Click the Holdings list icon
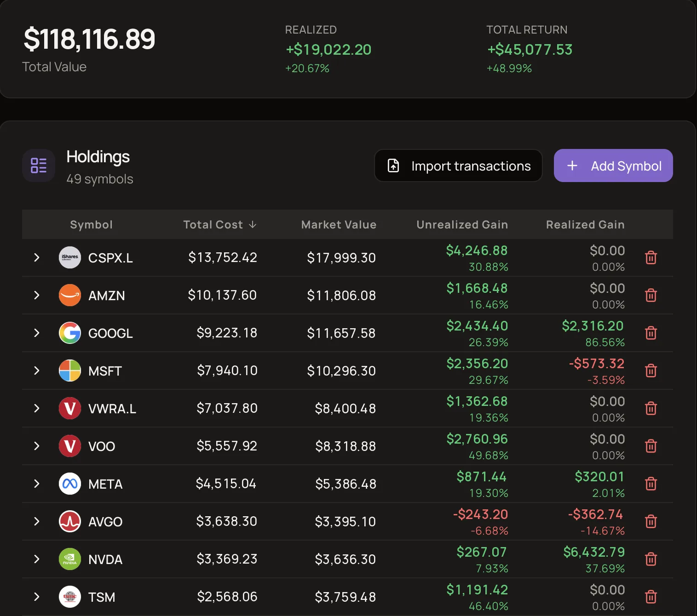This screenshot has height=616, width=697. (x=39, y=165)
